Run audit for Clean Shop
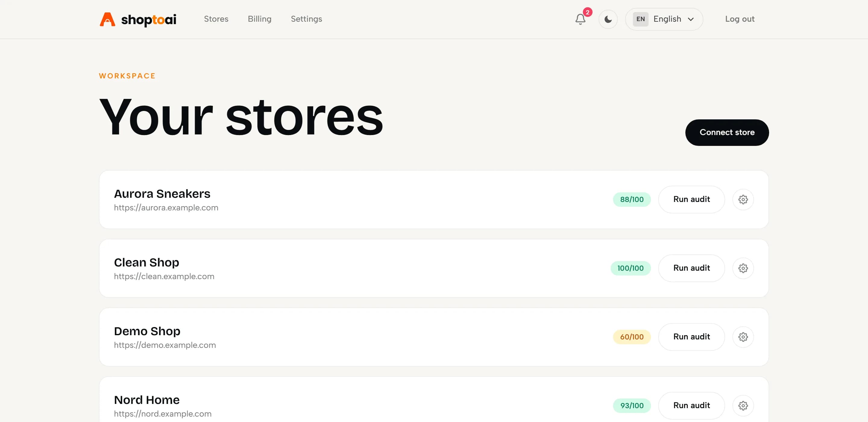Screen dimensions: 868x422 tap(691, 268)
